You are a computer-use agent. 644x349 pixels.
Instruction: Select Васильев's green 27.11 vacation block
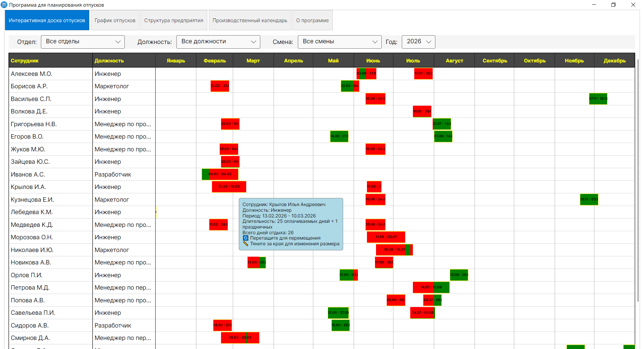598,99
